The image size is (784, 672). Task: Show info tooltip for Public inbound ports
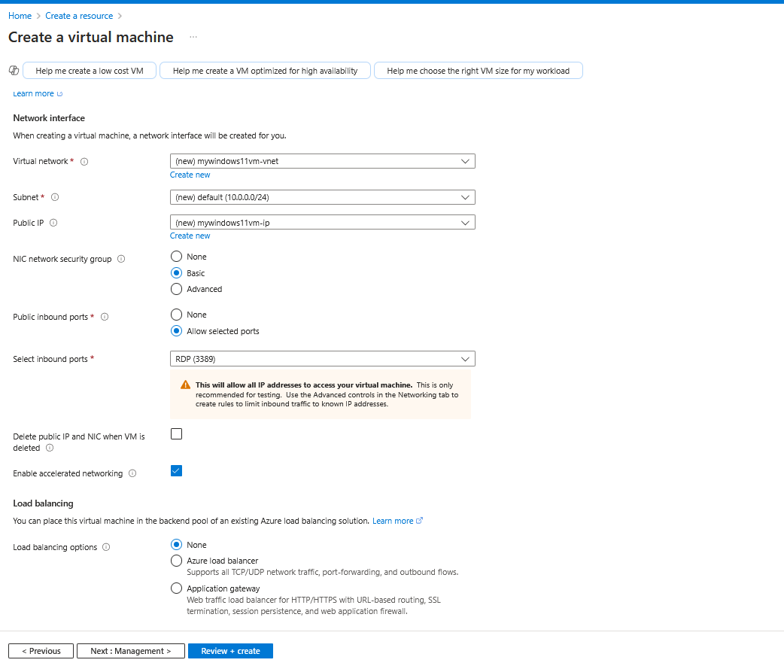pyautogui.click(x=105, y=317)
